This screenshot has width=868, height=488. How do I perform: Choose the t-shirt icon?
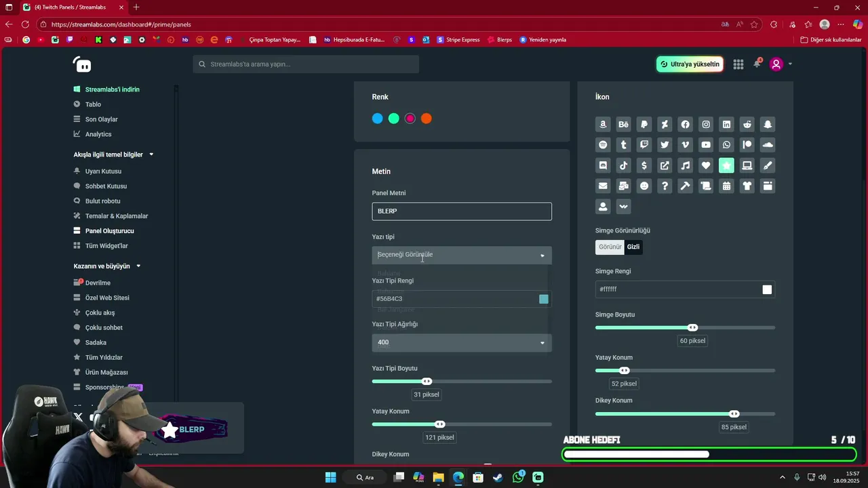click(x=747, y=186)
